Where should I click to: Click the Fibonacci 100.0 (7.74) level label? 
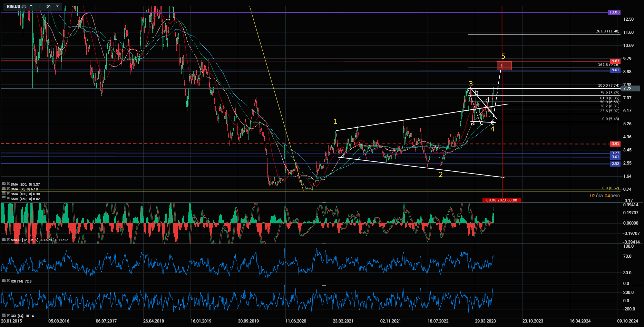tap(609, 86)
